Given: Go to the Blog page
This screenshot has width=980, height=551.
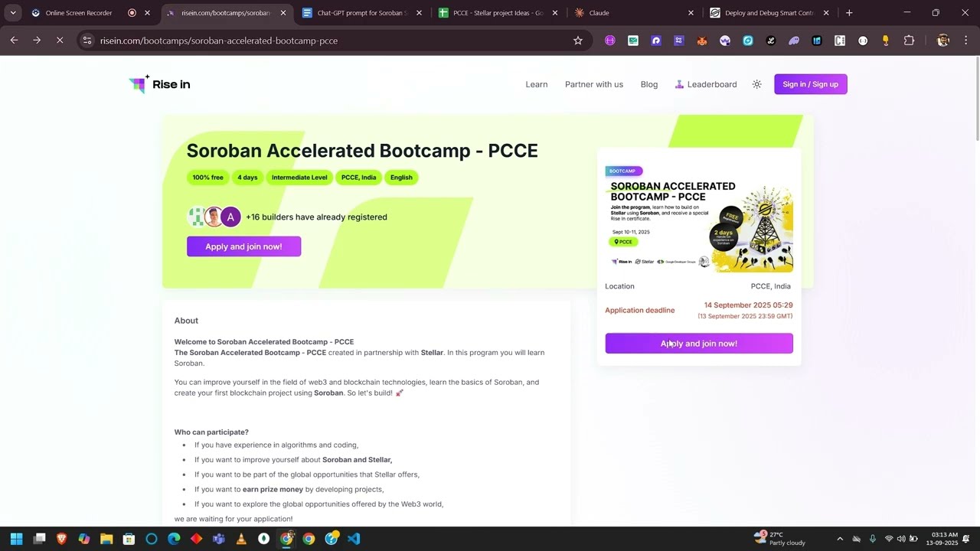Looking at the screenshot, I should click(649, 84).
